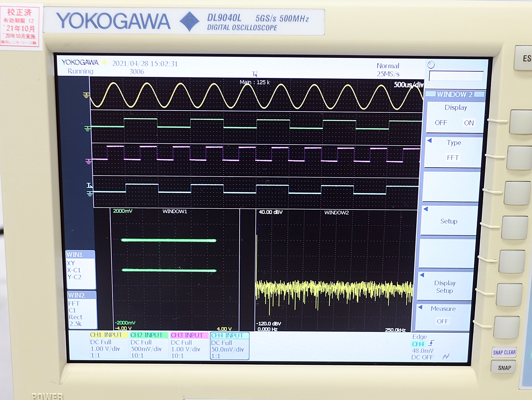Click the date and time stamp
This screenshot has height=400, width=532.
(x=145, y=63)
